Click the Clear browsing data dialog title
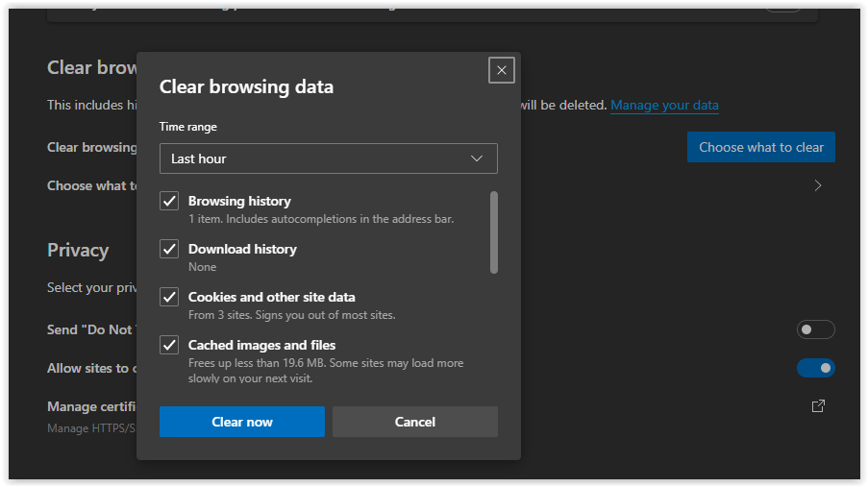The width and height of the screenshot is (868, 487). tap(246, 86)
